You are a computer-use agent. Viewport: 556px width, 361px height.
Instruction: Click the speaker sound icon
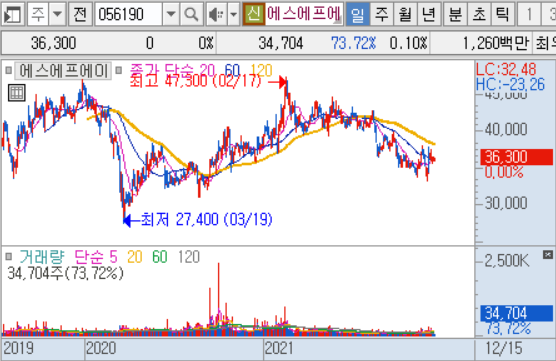tap(216, 14)
